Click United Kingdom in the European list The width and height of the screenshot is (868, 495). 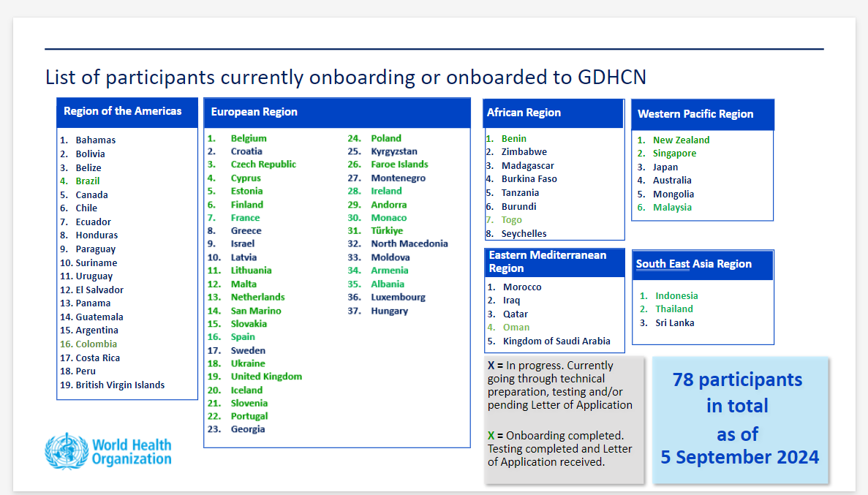click(x=266, y=377)
